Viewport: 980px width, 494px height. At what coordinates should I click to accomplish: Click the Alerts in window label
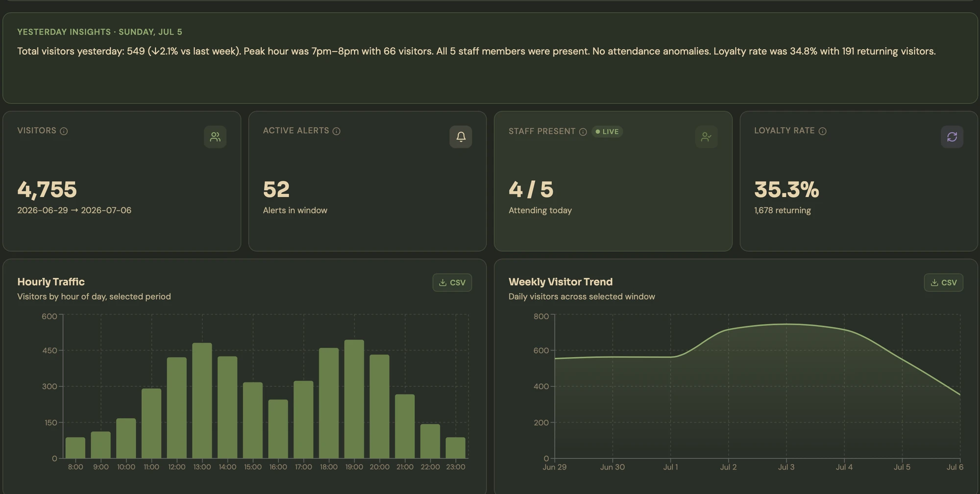pyautogui.click(x=295, y=210)
